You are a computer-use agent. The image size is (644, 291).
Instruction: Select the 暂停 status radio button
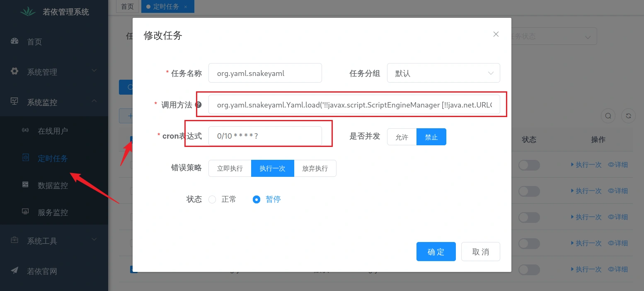pos(257,200)
